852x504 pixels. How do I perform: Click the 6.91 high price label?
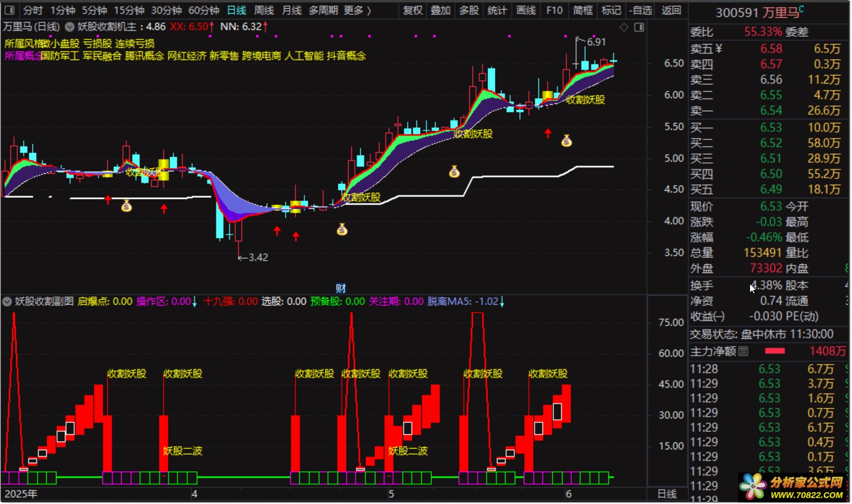pyautogui.click(x=596, y=42)
